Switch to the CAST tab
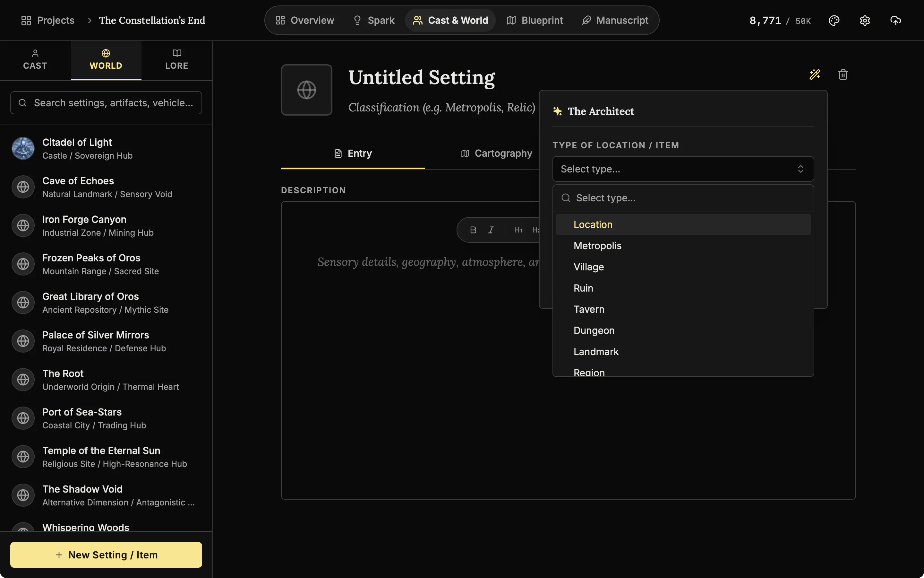Image resolution: width=924 pixels, height=578 pixels. point(35,60)
